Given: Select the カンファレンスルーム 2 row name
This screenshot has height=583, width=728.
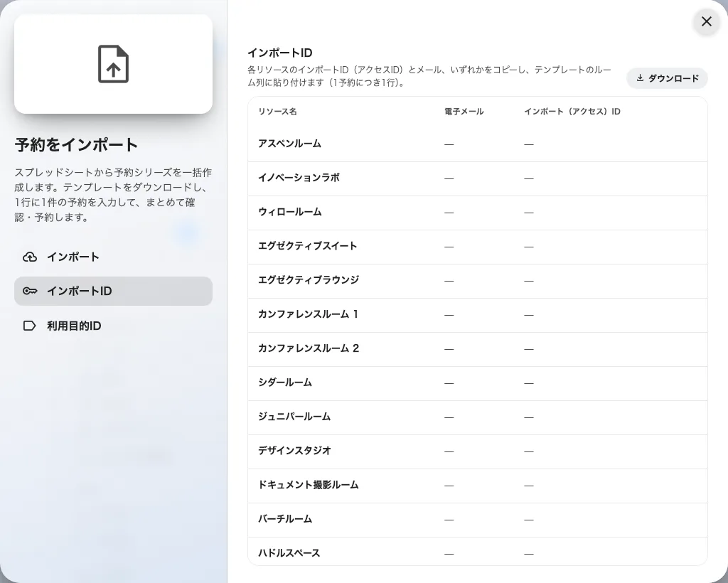Looking at the screenshot, I should click(x=309, y=348).
